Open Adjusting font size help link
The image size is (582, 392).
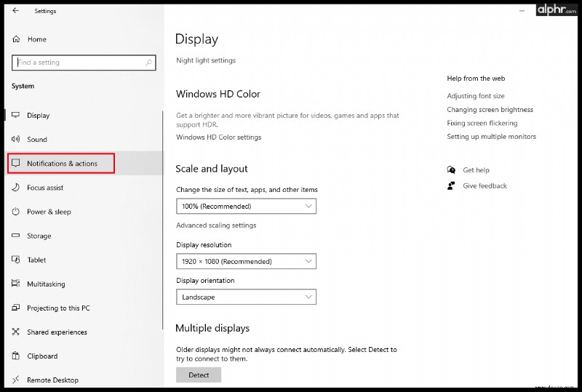476,96
